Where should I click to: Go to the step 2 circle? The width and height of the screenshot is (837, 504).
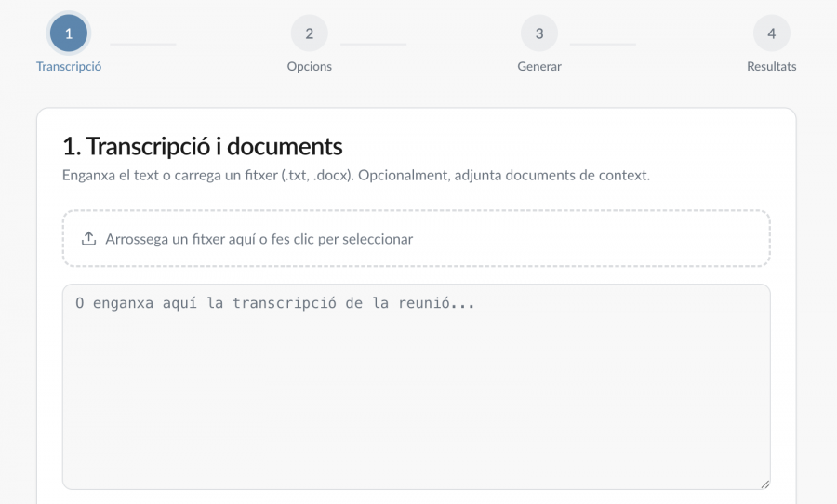coord(309,34)
